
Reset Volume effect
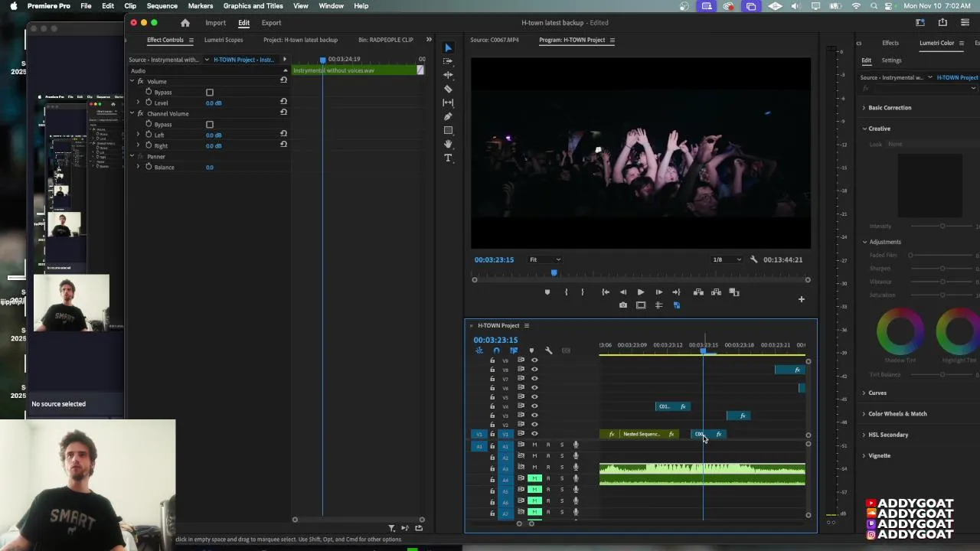pos(284,80)
